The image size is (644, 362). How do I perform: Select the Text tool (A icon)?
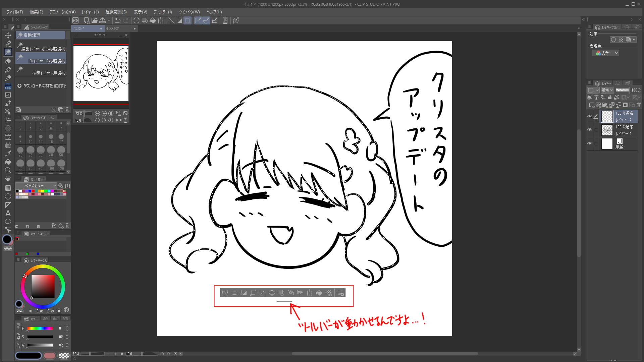click(x=8, y=213)
